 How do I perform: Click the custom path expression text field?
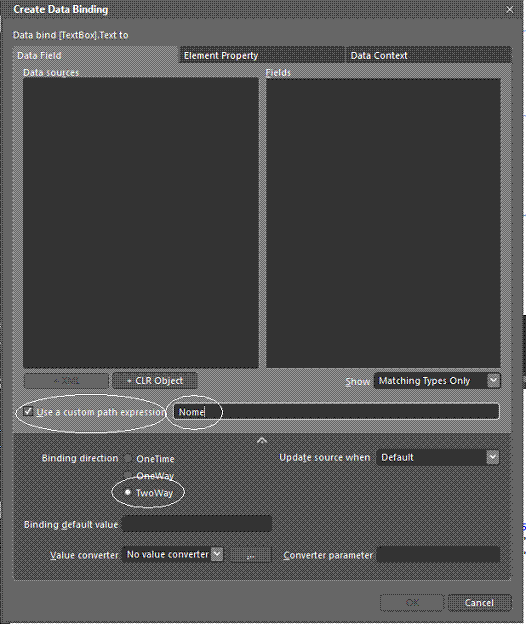(336, 411)
